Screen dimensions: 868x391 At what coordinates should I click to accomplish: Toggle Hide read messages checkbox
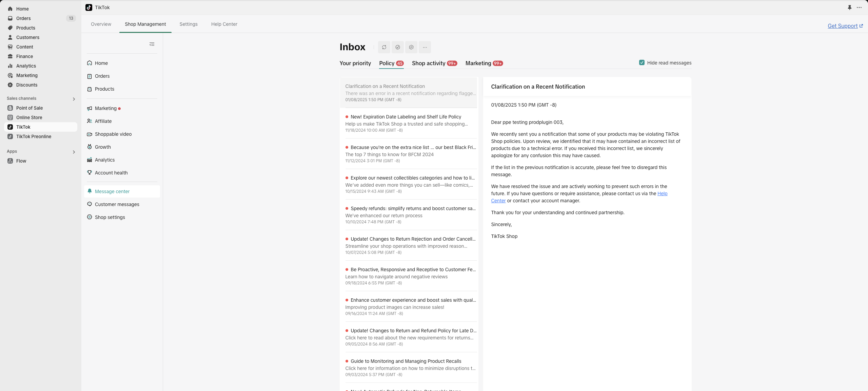642,62
